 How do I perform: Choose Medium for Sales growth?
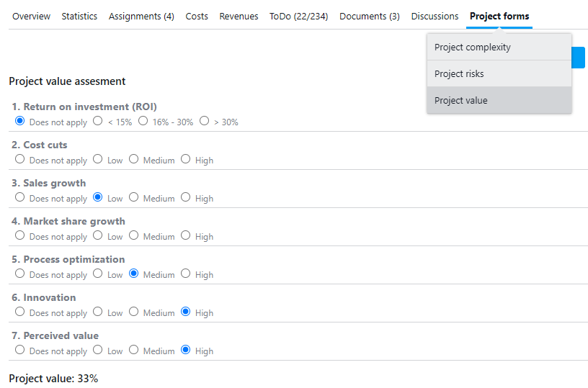(134, 197)
